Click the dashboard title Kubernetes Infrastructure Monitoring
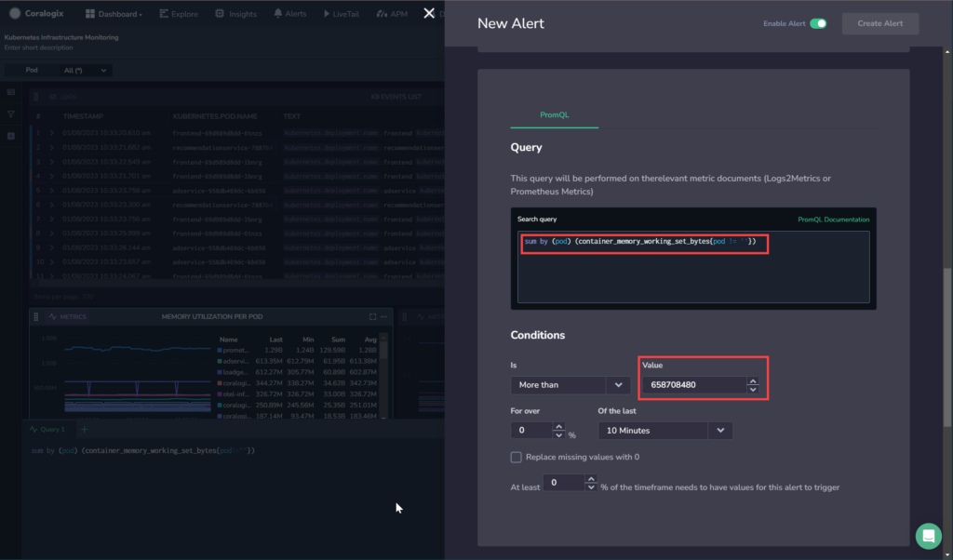This screenshot has width=953, height=560. pyautogui.click(x=61, y=37)
